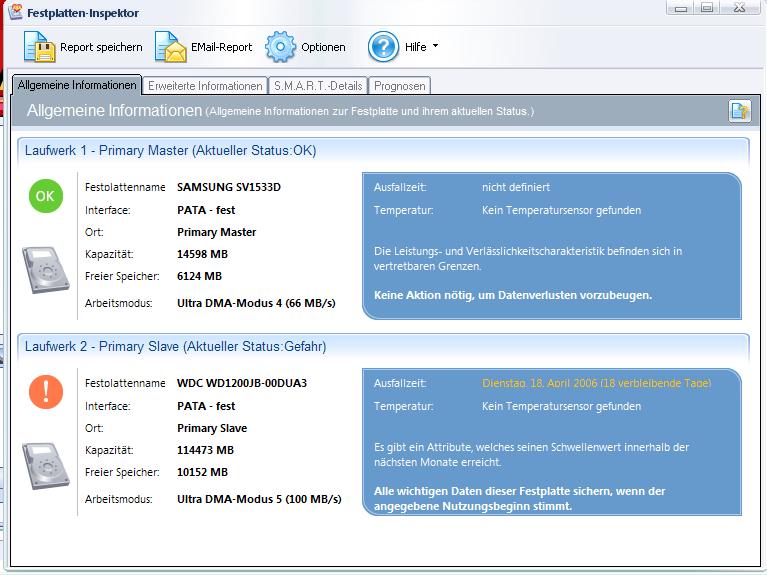
Task: Open the S.M.A.R.T.-Details tab
Action: (x=318, y=86)
